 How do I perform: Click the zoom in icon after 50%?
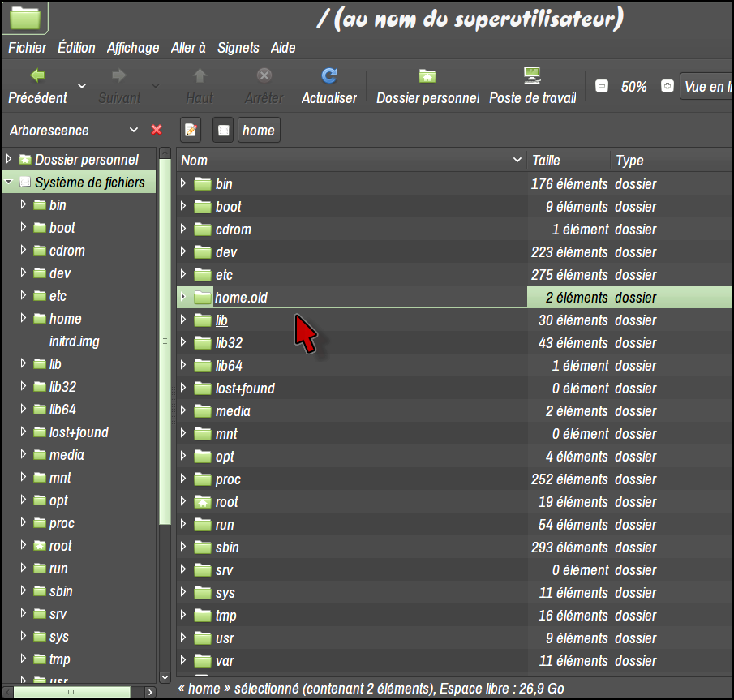pyautogui.click(x=667, y=86)
